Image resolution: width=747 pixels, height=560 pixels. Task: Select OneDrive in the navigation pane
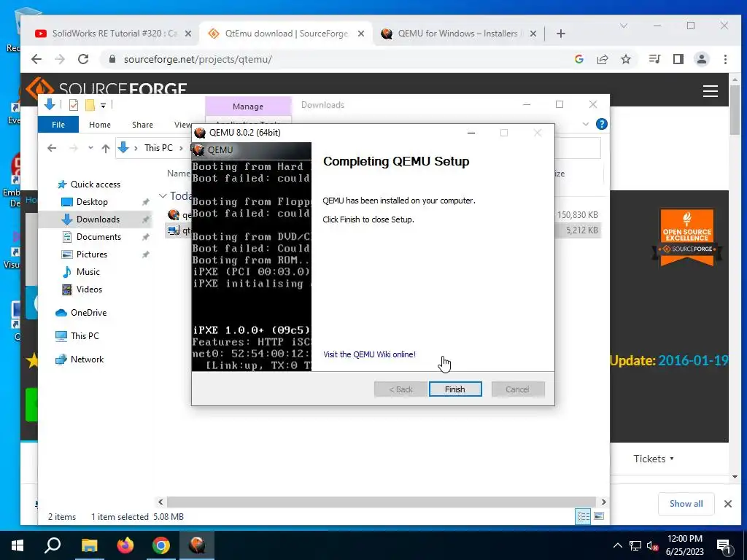(88, 312)
